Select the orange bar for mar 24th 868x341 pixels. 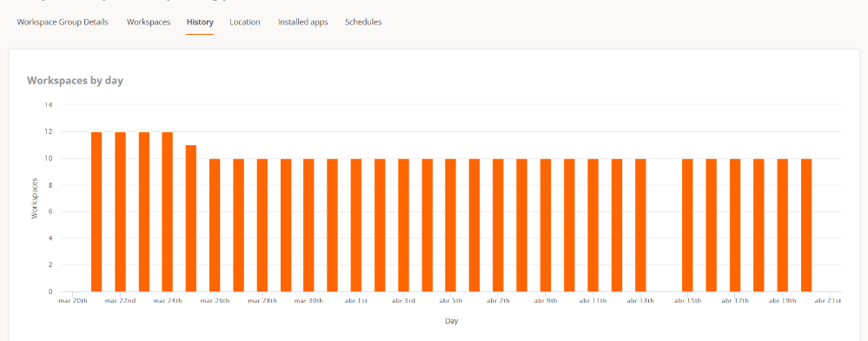click(167, 211)
